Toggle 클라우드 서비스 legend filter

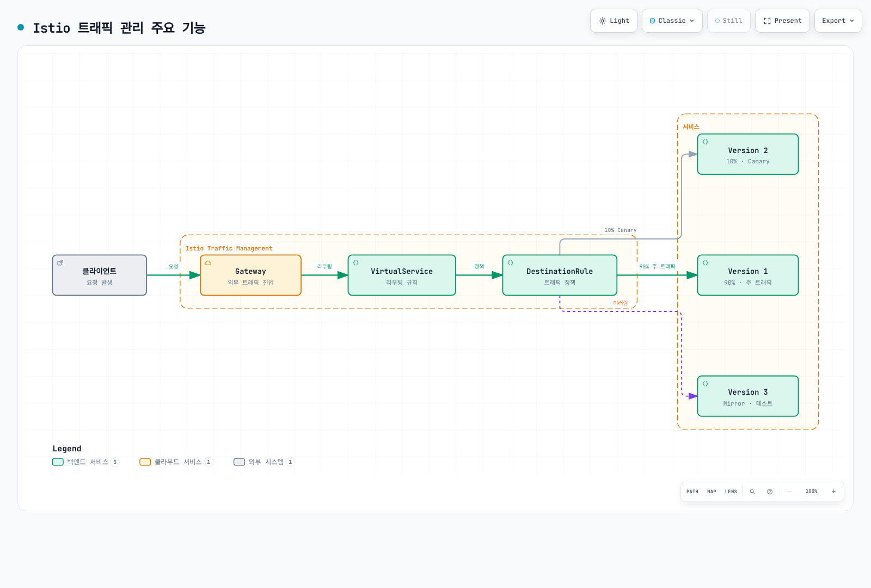click(176, 462)
